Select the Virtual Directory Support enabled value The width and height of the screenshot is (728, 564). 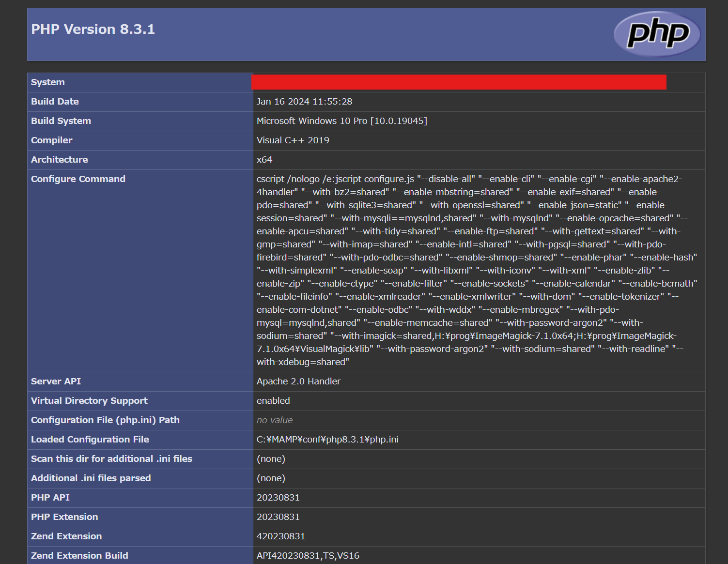(273, 400)
